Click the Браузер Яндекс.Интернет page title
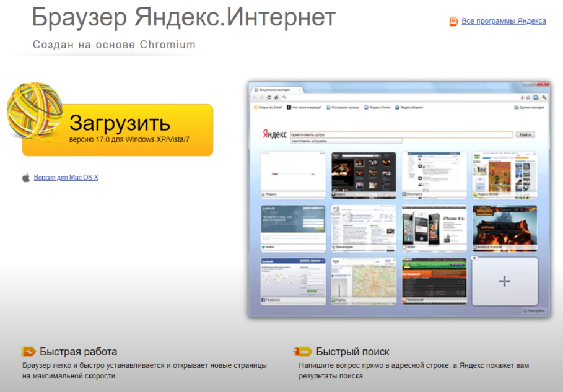 [183, 17]
